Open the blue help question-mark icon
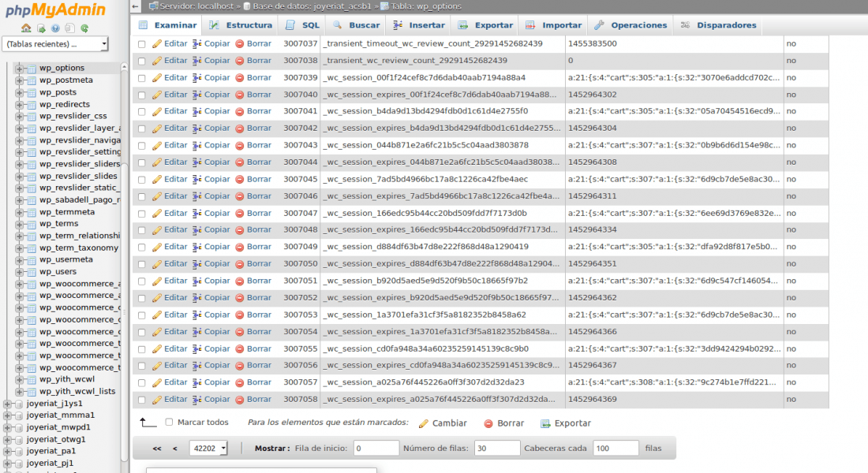The height and width of the screenshot is (473, 868). click(x=55, y=28)
